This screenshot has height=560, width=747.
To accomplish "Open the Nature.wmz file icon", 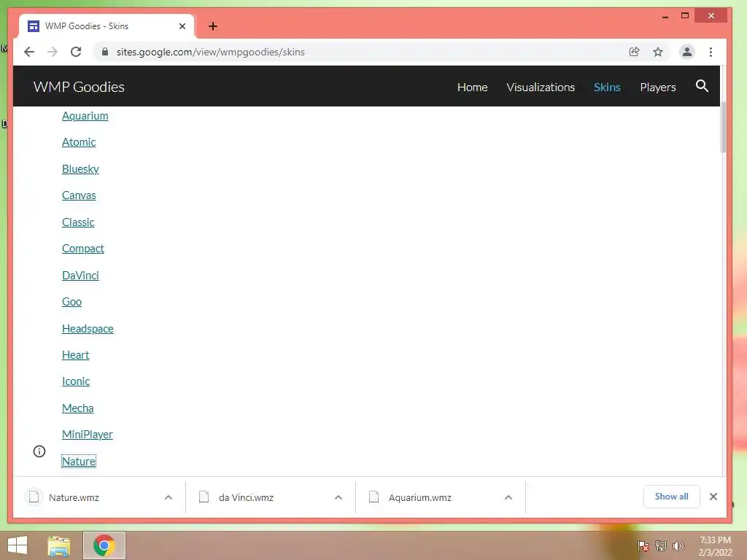I will point(34,497).
